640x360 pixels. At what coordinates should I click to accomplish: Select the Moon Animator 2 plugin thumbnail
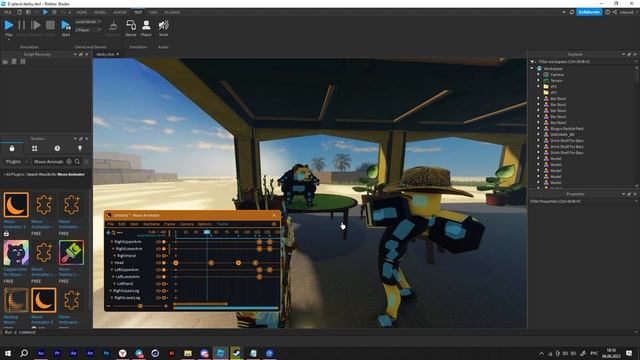pyautogui.click(x=16, y=205)
